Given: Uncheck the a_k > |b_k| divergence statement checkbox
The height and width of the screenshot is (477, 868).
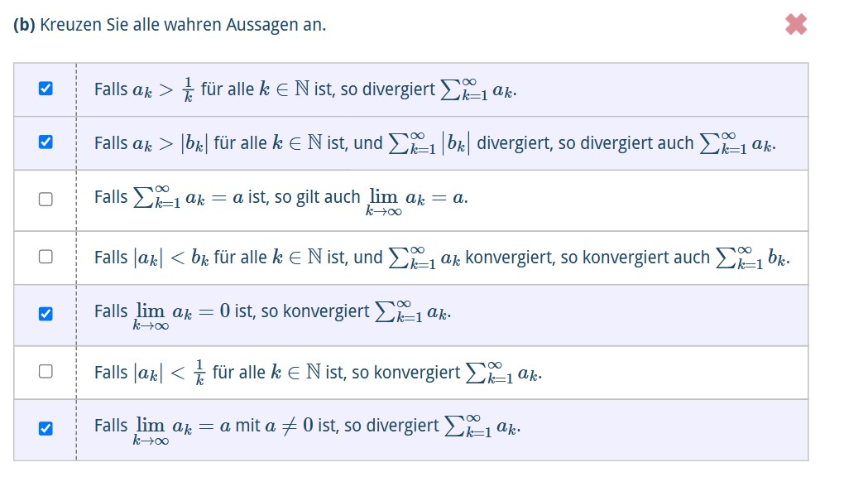Looking at the screenshot, I should 46,142.
